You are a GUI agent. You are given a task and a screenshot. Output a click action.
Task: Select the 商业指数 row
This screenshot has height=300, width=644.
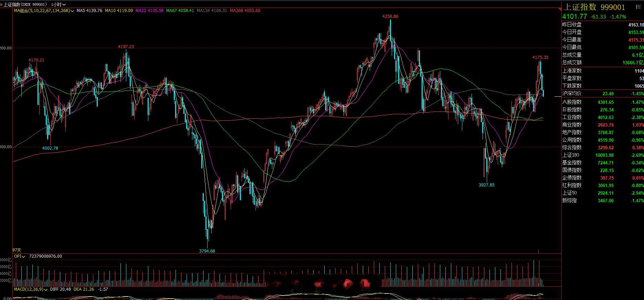point(603,125)
